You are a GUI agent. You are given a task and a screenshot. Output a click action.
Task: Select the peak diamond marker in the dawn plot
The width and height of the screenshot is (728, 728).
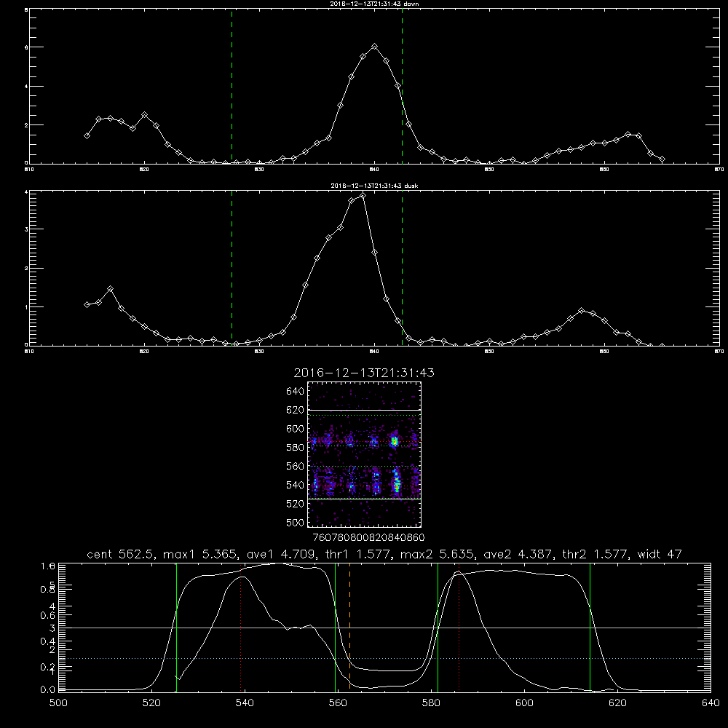(x=375, y=47)
